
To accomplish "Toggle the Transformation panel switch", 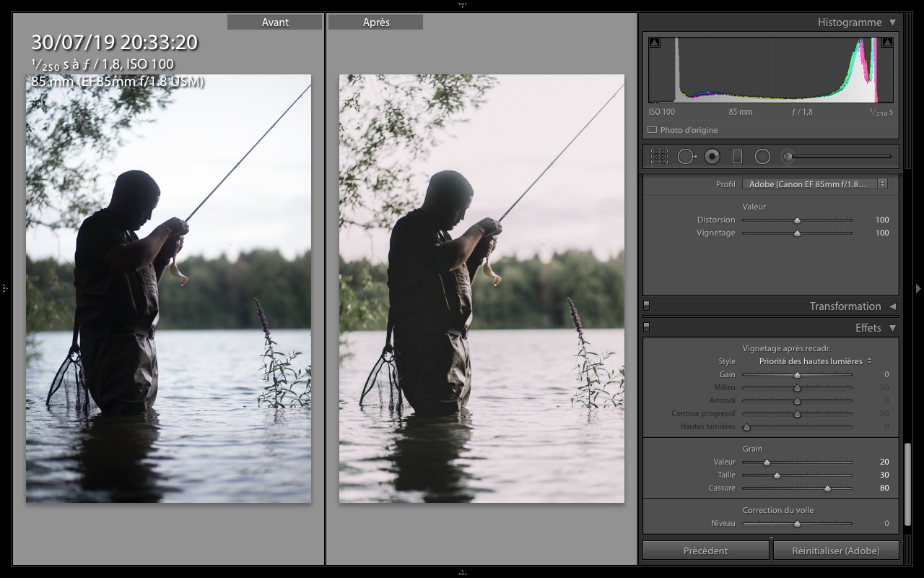I will (x=646, y=306).
